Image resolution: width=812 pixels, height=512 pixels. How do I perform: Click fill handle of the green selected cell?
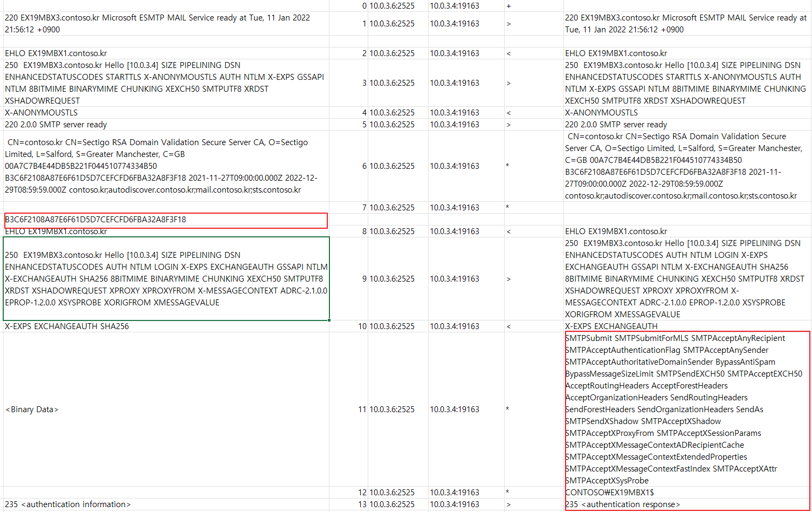pos(329,320)
